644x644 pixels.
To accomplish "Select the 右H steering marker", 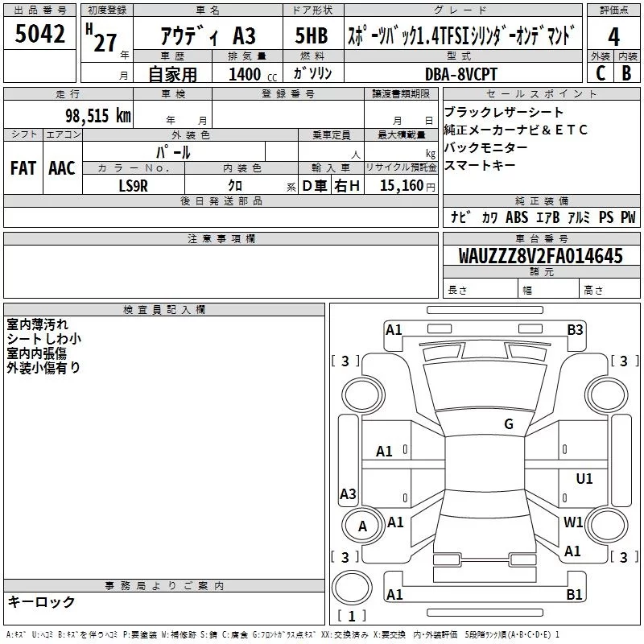I will [x=347, y=186].
